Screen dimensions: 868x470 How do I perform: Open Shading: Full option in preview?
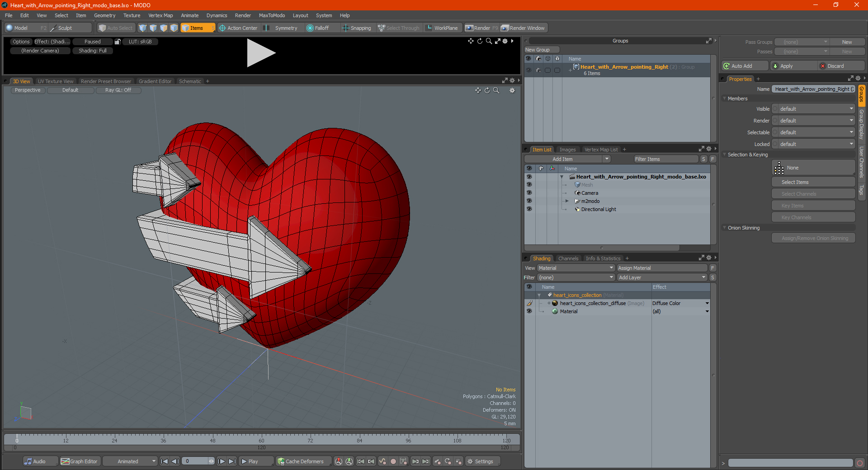point(93,51)
